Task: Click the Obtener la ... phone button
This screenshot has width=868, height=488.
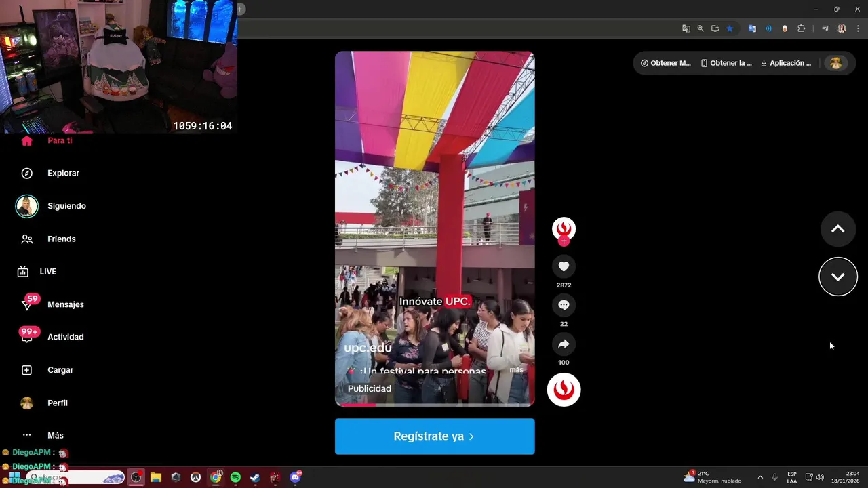Action: (726, 63)
